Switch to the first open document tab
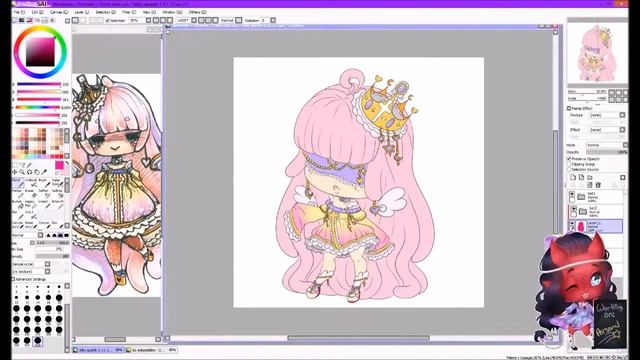This screenshot has height=360, width=640. 98,350
